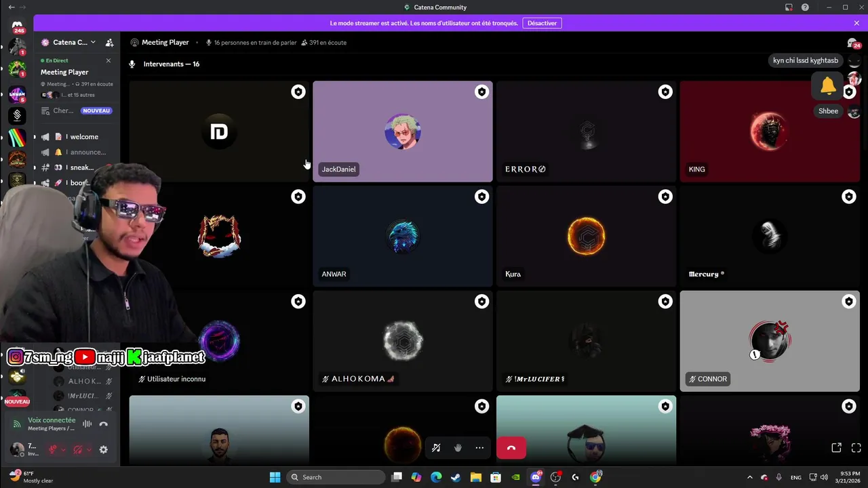Image resolution: width=868 pixels, height=488 pixels.
Task: Open the Cher... browse channels search
Action: tap(76, 110)
